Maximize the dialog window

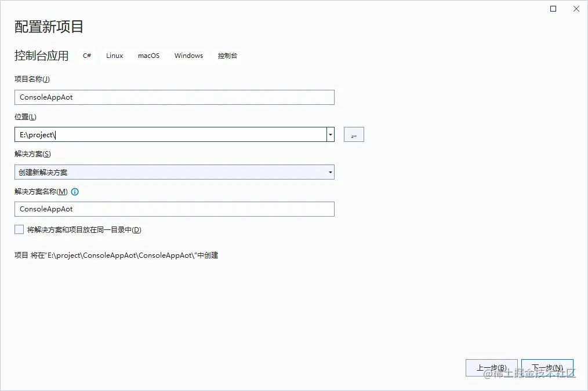[553, 9]
